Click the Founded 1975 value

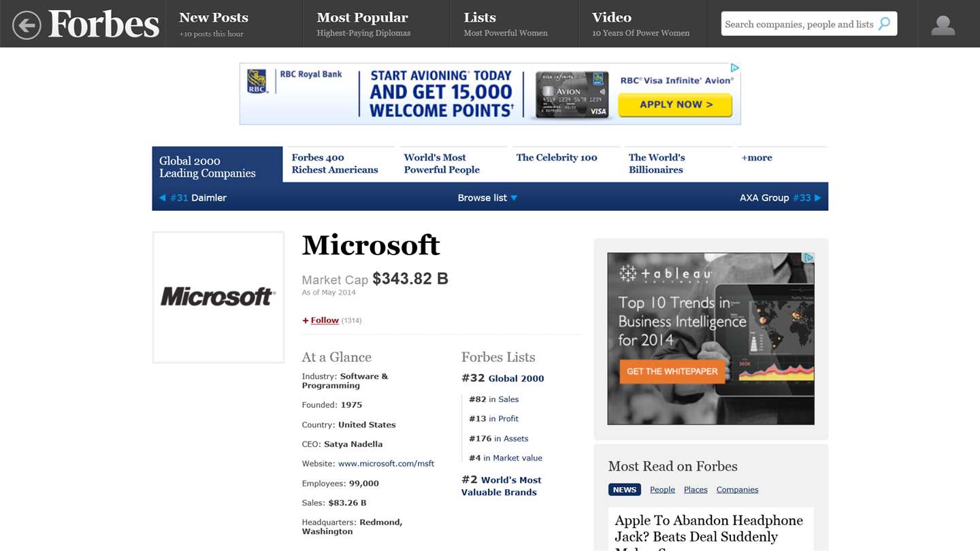click(x=351, y=405)
